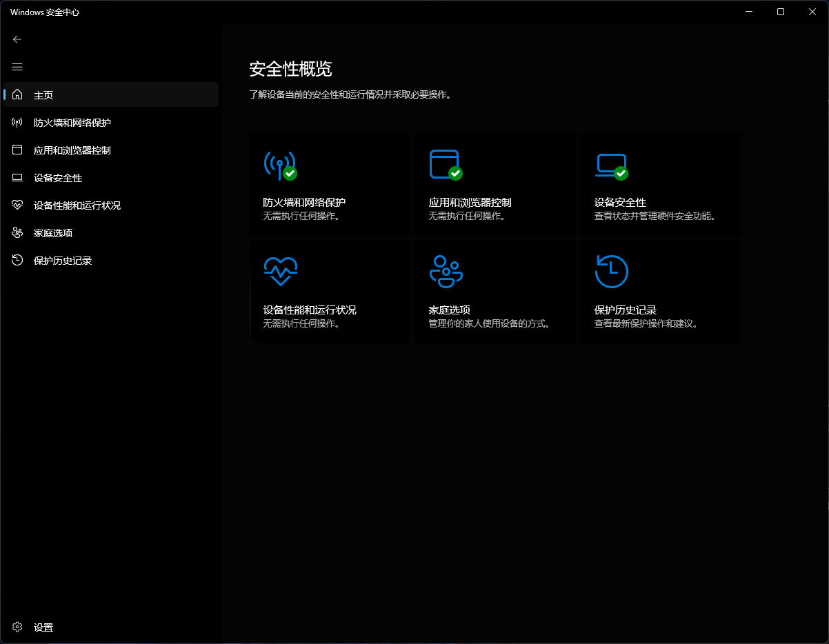
Task: Click the large laptop device security tile icon
Action: 612,165
